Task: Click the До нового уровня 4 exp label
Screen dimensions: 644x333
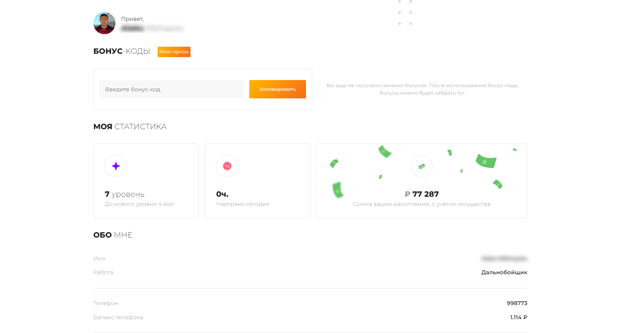Action: coord(139,204)
